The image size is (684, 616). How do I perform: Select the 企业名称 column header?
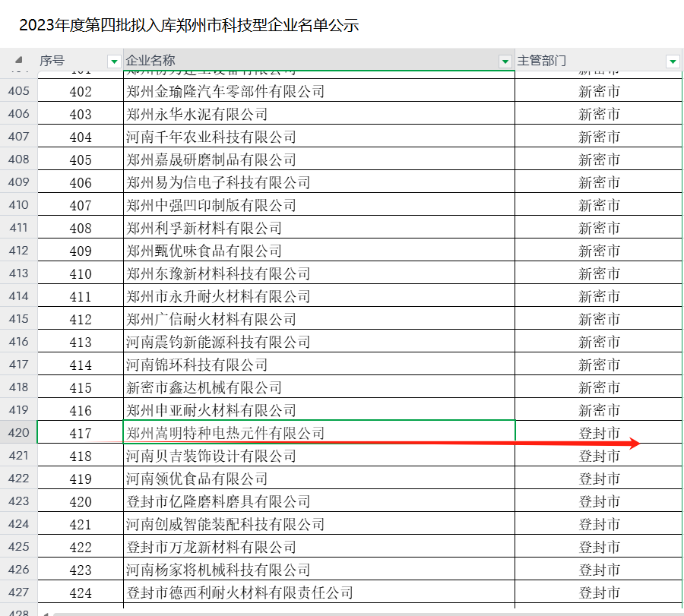point(304,61)
